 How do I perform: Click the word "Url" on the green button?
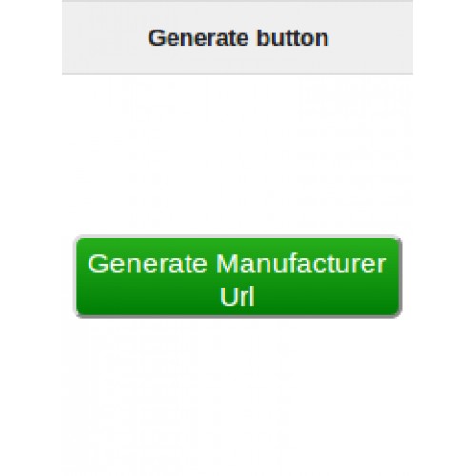click(237, 297)
